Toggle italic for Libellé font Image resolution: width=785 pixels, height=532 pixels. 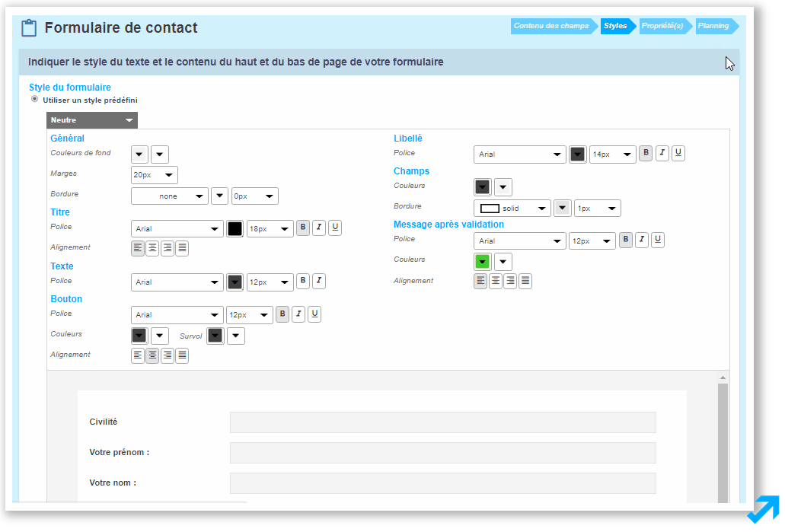pos(662,153)
